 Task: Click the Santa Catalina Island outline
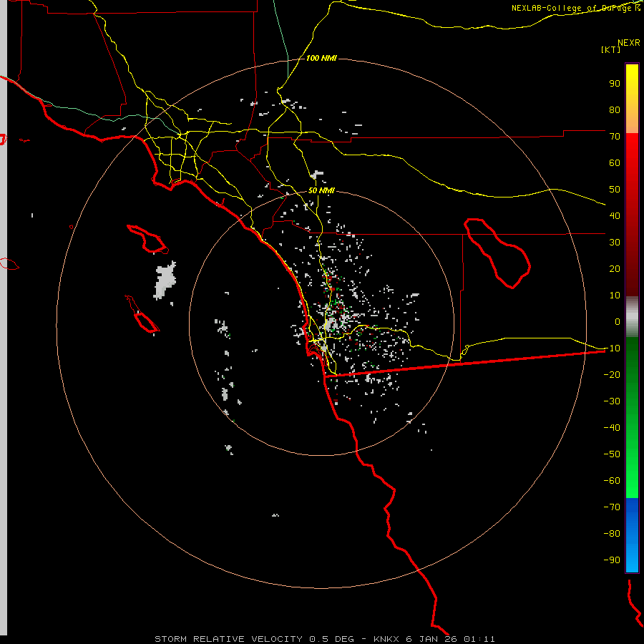(x=147, y=238)
